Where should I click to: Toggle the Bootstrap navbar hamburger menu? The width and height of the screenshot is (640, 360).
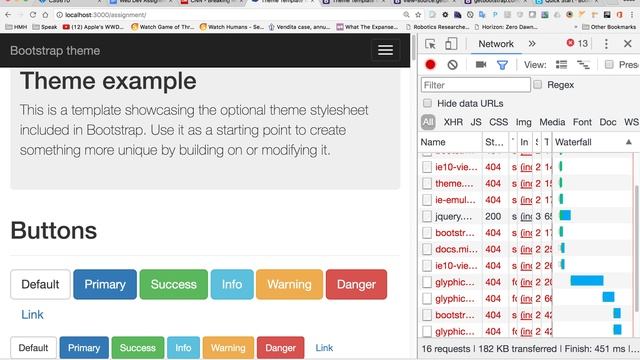(x=385, y=50)
